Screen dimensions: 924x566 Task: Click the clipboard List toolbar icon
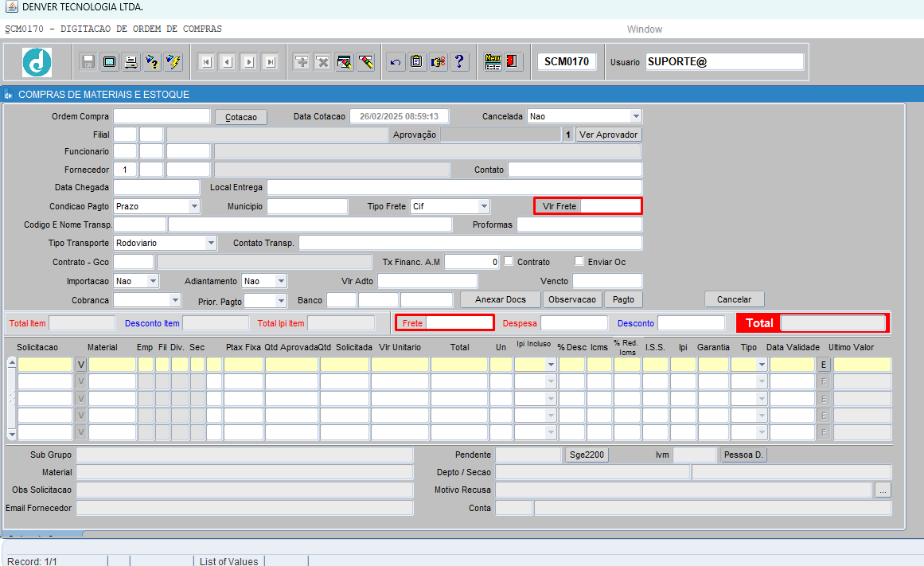pyautogui.click(x=416, y=61)
